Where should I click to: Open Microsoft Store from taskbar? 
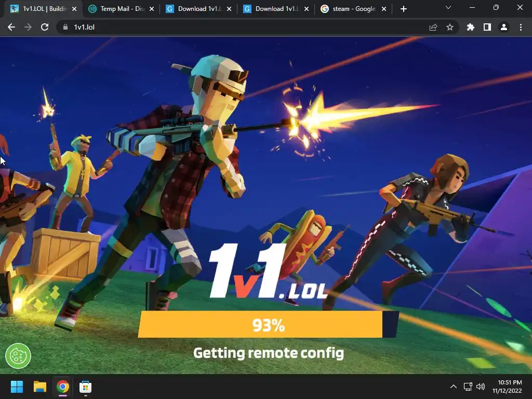(86, 387)
